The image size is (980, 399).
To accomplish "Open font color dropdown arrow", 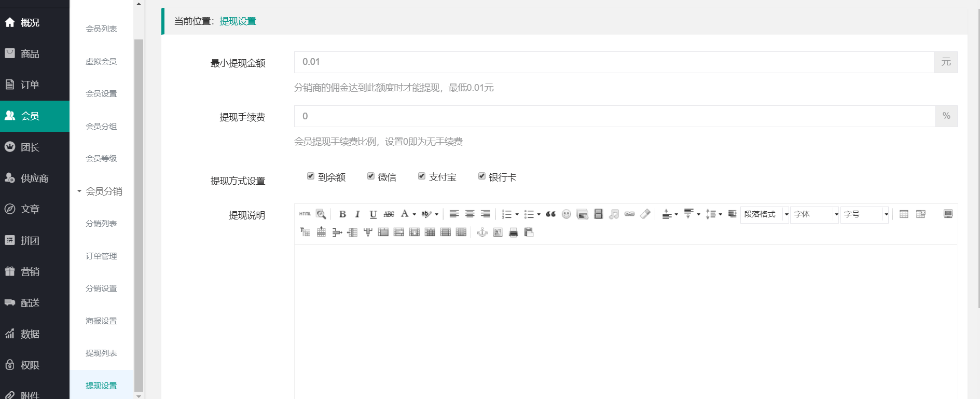I will 414,214.
